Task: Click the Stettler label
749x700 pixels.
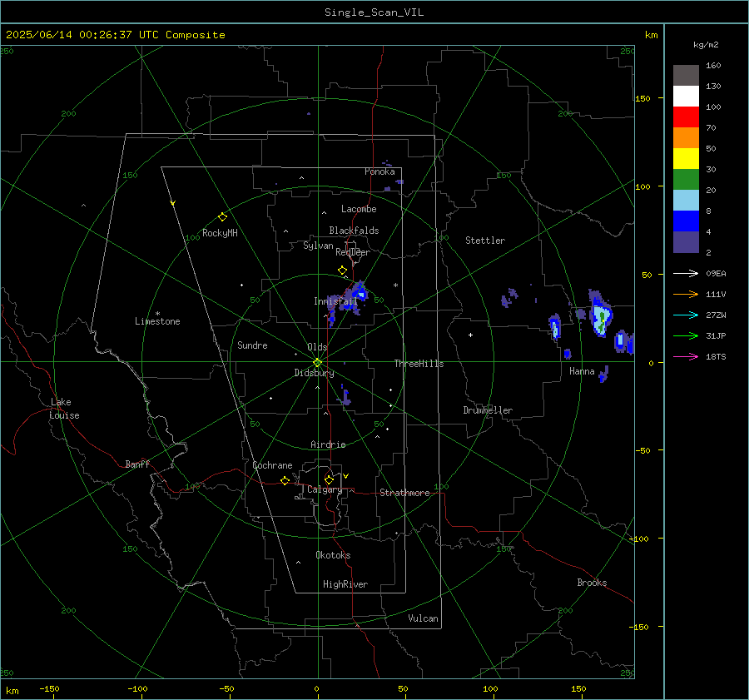Action: coord(485,241)
